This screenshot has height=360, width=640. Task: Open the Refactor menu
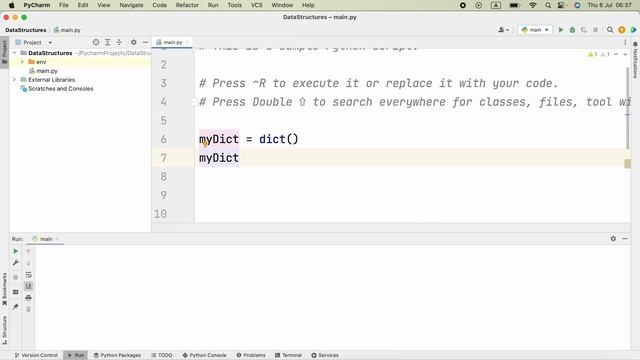[187, 5]
